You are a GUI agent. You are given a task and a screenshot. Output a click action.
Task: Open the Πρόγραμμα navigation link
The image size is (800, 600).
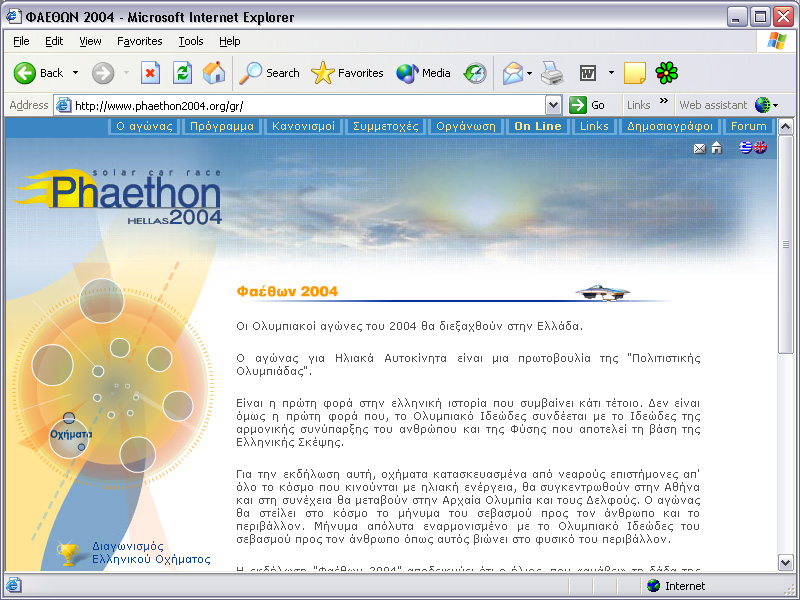pyautogui.click(x=222, y=127)
